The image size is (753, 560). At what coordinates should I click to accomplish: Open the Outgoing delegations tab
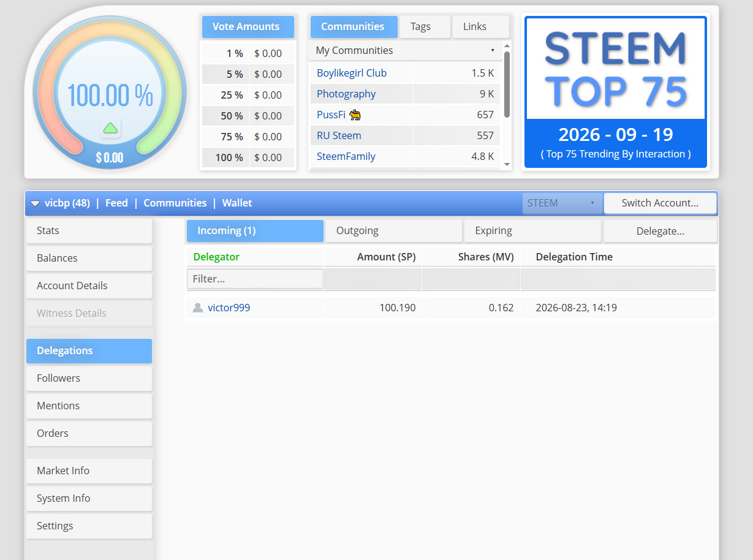pyautogui.click(x=393, y=231)
